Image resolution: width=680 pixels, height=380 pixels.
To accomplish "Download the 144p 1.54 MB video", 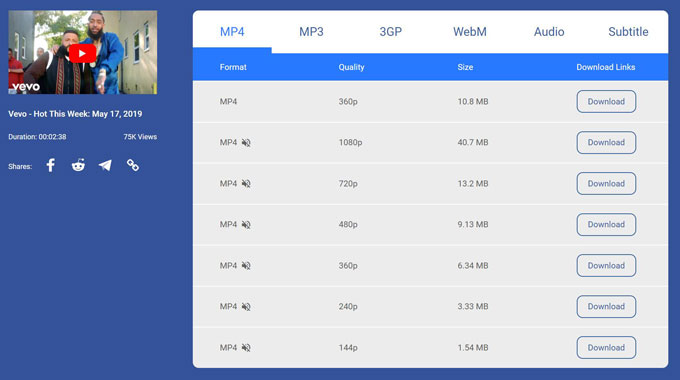I will (x=606, y=347).
